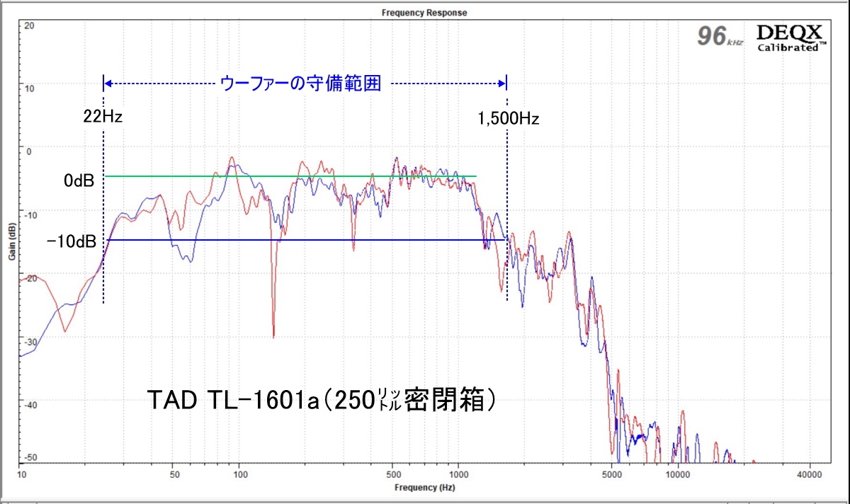The image size is (850, 504).
Task: Click the 500 tick on the frequency axis
Action: pyautogui.click(x=394, y=474)
